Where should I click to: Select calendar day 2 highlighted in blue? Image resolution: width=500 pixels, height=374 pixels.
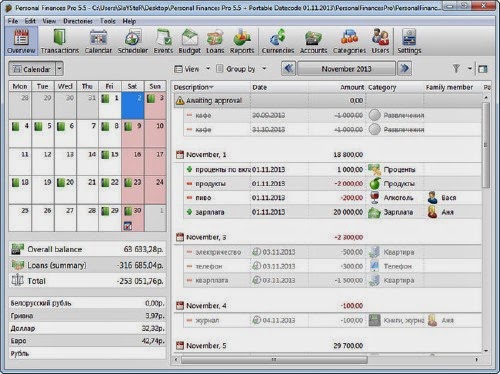pyautogui.click(x=132, y=105)
